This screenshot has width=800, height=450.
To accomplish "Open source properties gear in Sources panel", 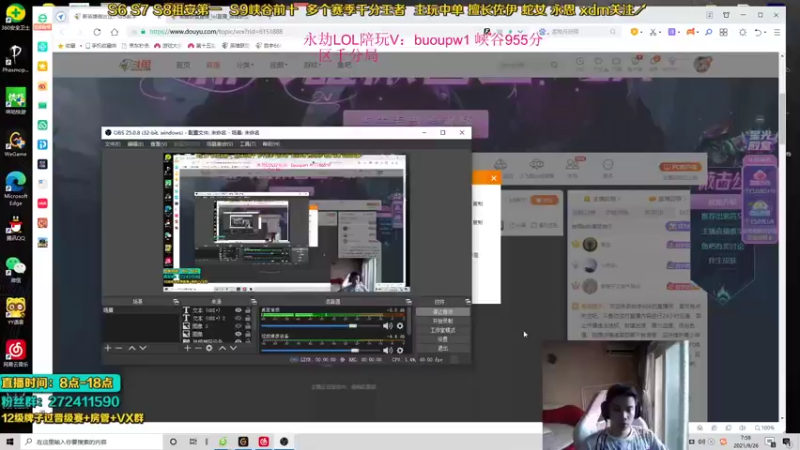I will (209, 348).
